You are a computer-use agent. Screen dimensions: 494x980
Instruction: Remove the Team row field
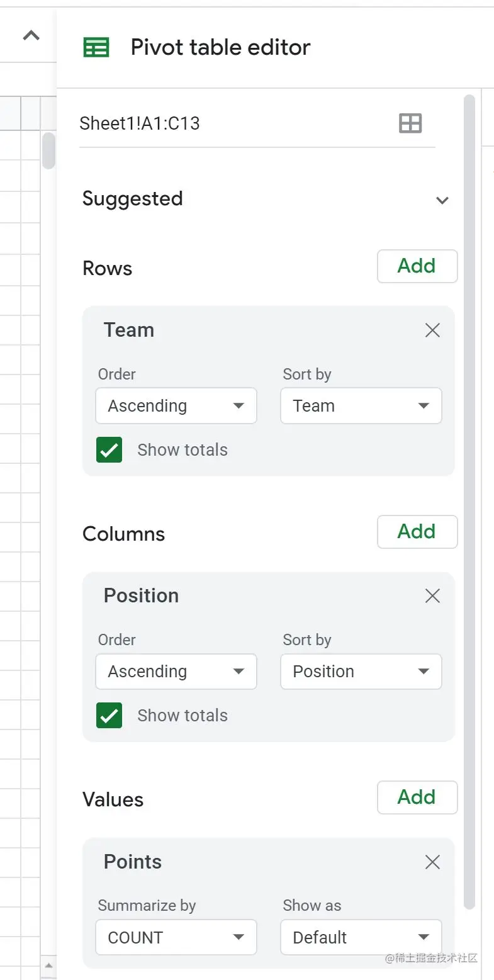tap(432, 330)
